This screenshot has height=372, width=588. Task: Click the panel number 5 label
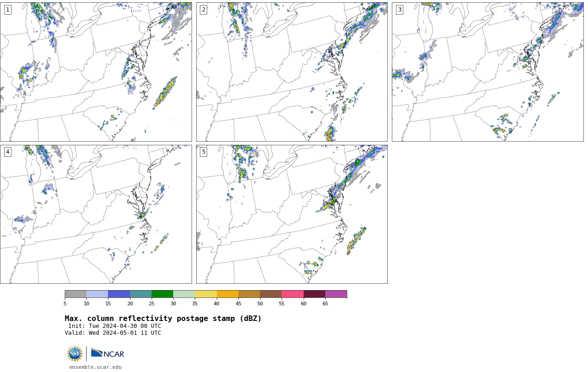coord(204,152)
